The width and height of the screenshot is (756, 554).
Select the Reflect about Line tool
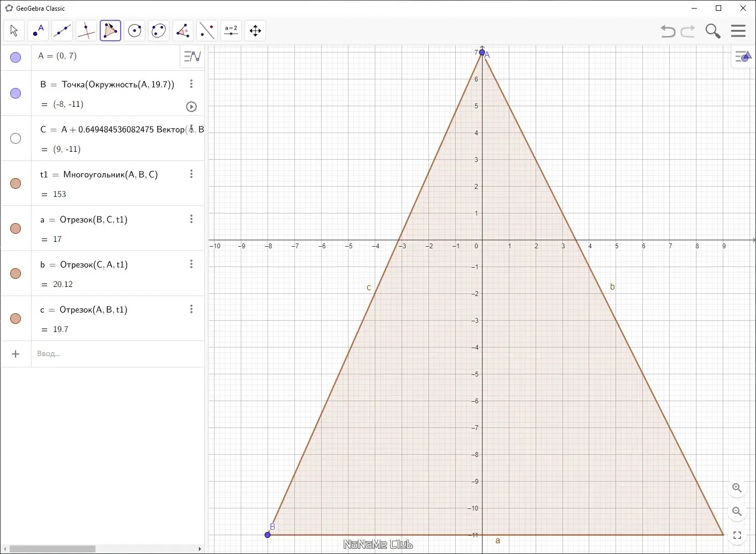[207, 31]
